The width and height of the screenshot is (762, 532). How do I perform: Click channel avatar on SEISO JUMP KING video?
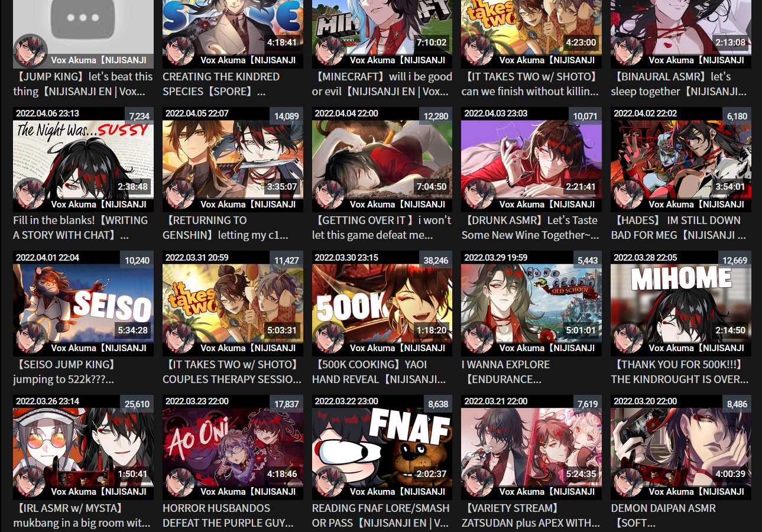30,338
